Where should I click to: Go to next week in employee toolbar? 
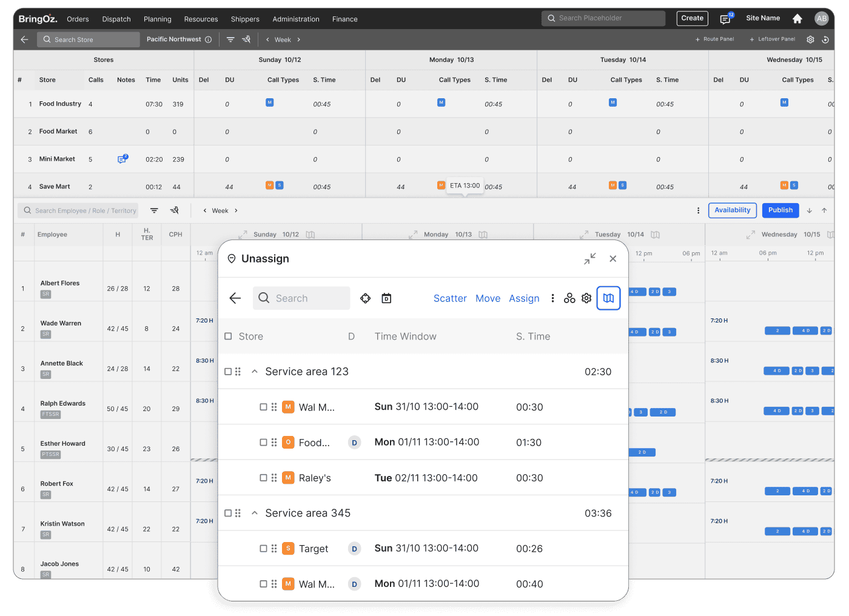pyautogui.click(x=236, y=210)
